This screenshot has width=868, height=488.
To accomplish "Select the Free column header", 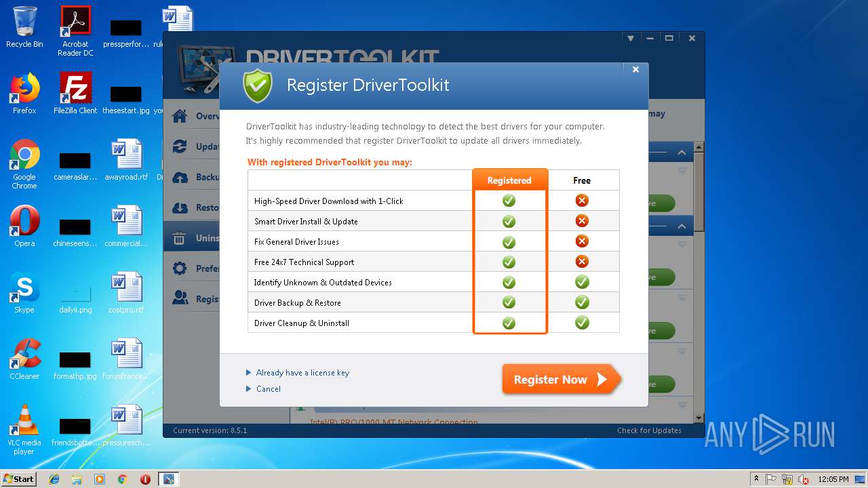I will [x=582, y=180].
